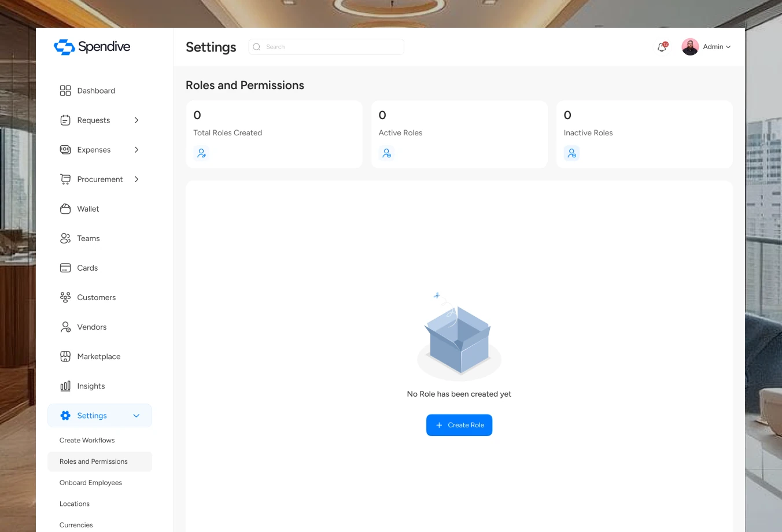Open the notifications bell
This screenshot has width=782, height=532.
[662, 47]
